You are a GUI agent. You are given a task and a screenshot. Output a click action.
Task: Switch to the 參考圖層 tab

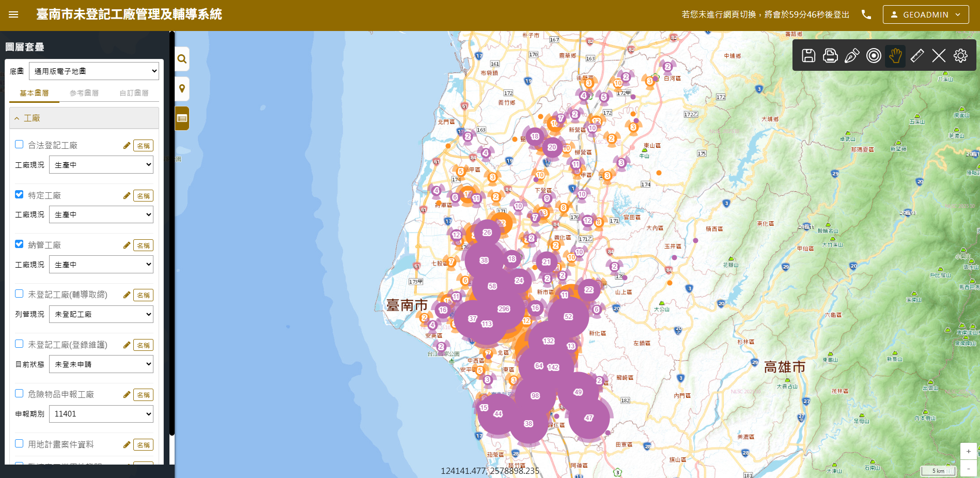click(84, 93)
